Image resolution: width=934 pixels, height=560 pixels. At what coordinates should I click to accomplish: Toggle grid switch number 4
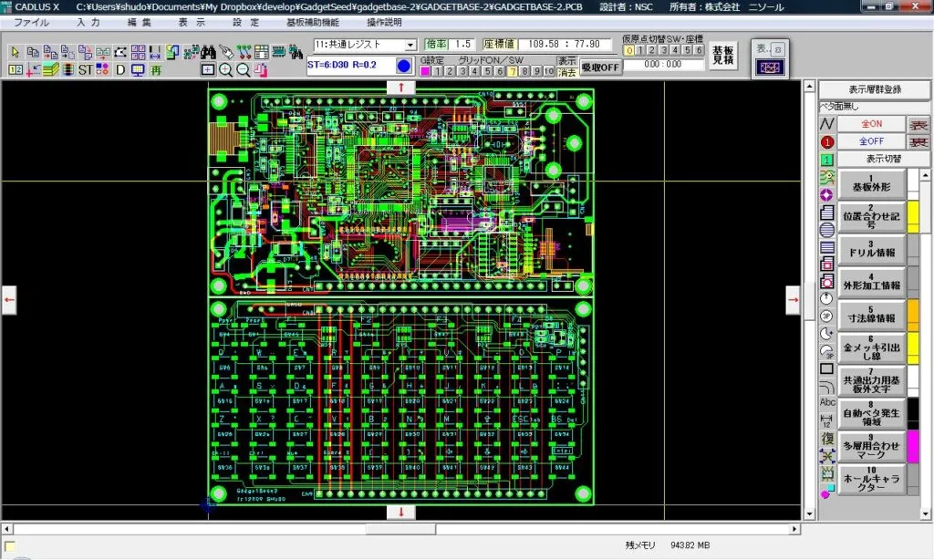coord(474,71)
